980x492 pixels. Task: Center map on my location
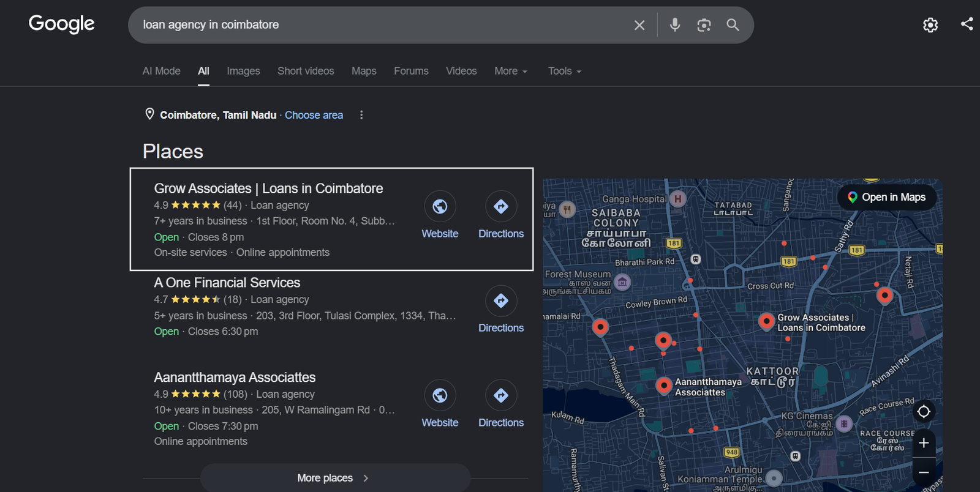pos(924,412)
